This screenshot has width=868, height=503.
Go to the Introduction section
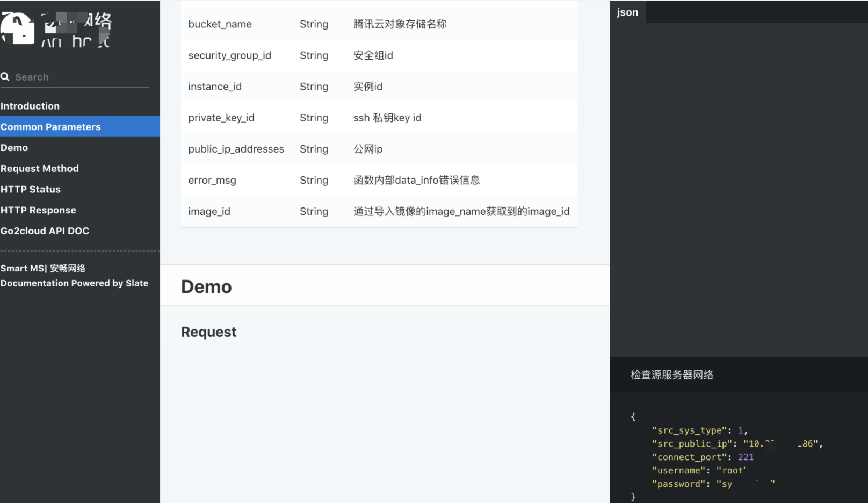pos(30,106)
